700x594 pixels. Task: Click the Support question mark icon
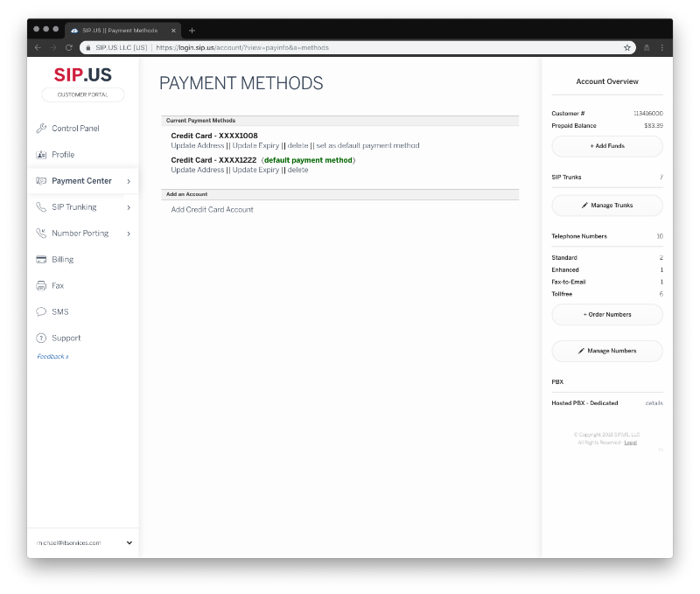[x=41, y=339]
